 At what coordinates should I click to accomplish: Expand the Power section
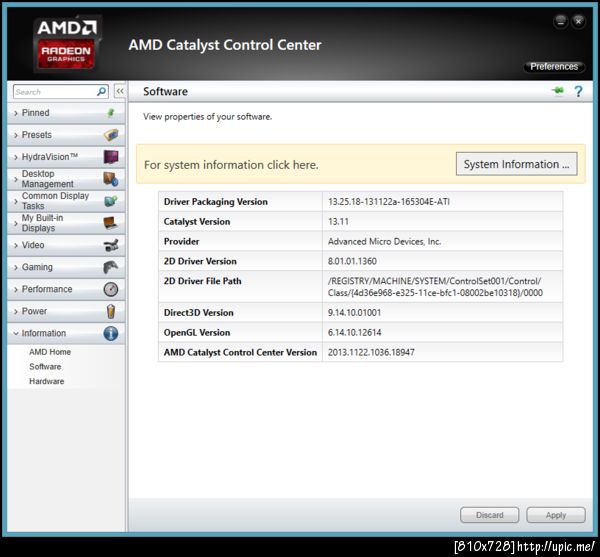66,311
